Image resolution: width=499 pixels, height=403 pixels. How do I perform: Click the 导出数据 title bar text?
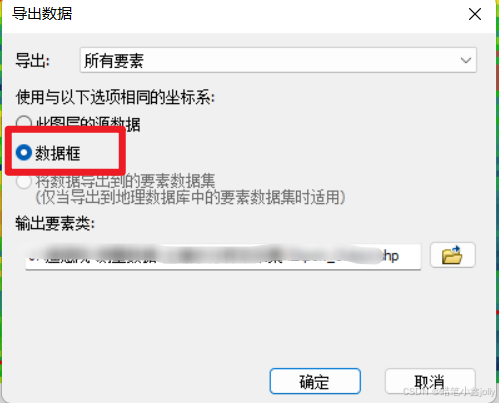pos(42,14)
